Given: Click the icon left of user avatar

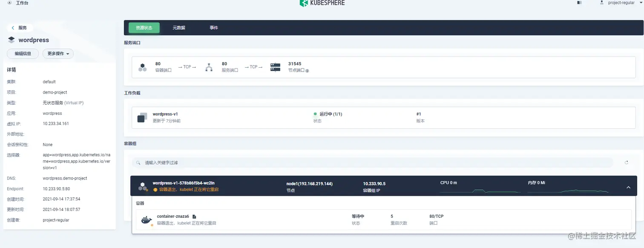Looking at the screenshot, I should pos(579,3).
